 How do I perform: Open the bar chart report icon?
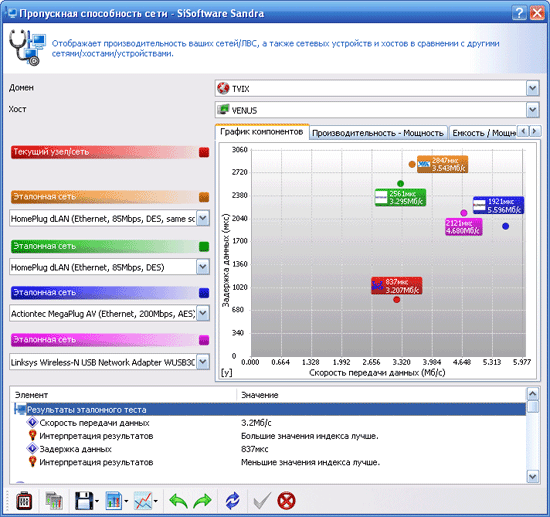(114, 501)
